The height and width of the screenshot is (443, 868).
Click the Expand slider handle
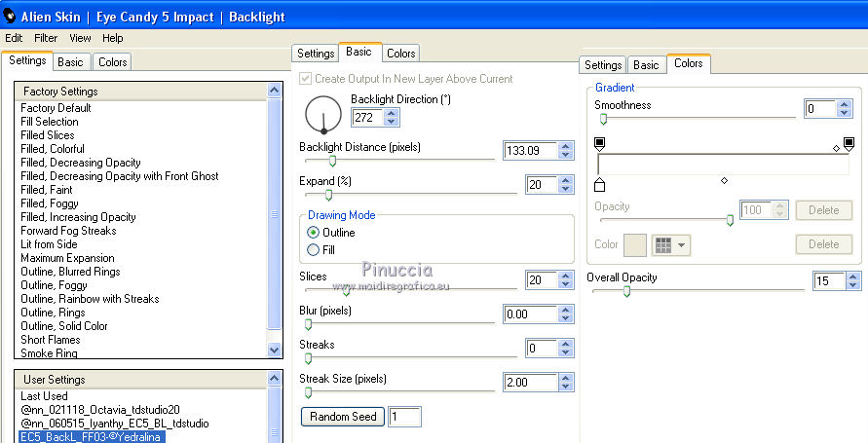pyautogui.click(x=328, y=196)
